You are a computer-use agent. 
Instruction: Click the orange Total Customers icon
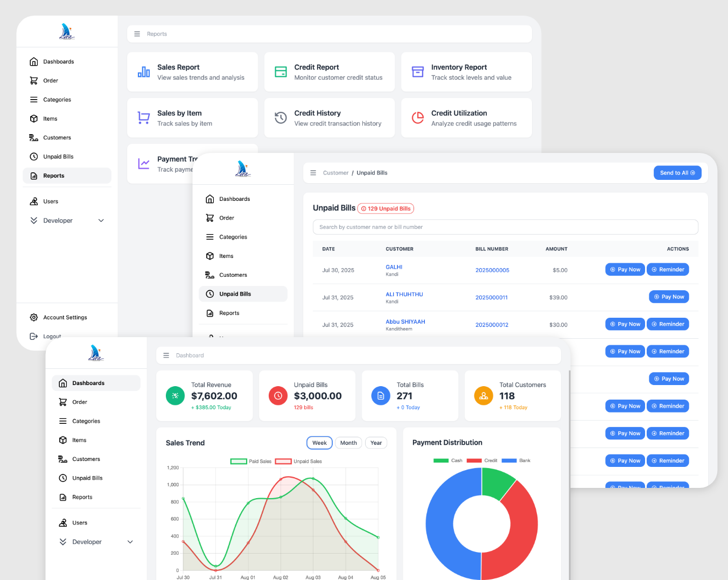pyautogui.click(x=483, y=395)
